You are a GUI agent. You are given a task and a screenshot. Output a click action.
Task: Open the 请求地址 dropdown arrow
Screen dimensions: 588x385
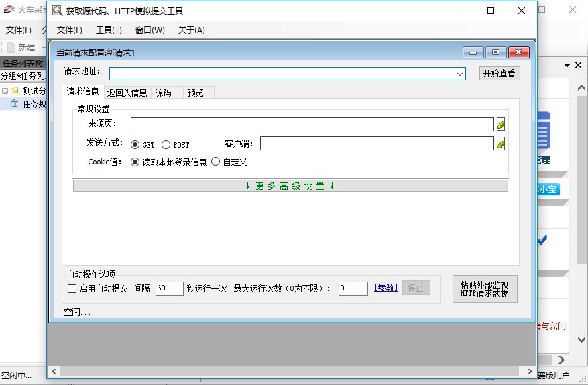[460, 74]
